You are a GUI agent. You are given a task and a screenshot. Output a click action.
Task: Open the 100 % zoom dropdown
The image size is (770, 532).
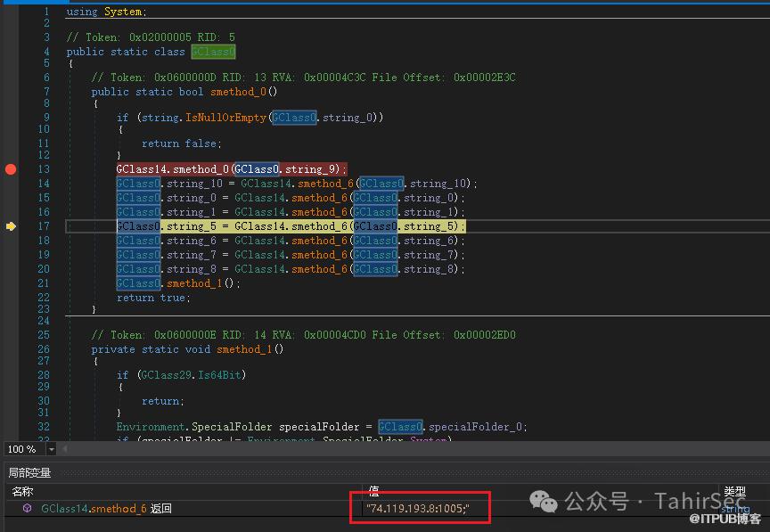click(x=51, y=449)
